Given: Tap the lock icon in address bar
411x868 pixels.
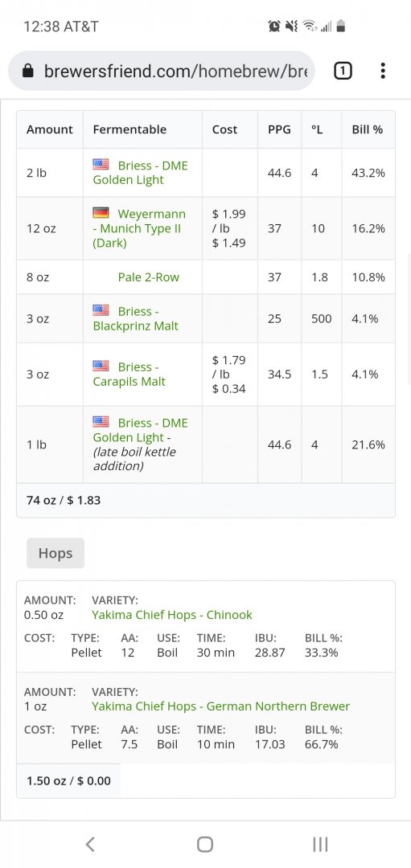Looking at the screenshot, I should (27, 71).
